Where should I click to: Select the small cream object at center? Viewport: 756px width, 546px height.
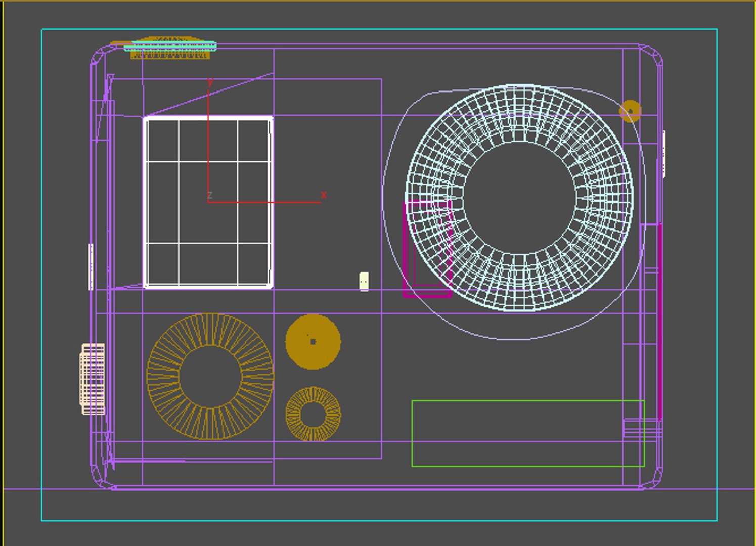coord(364,281)
